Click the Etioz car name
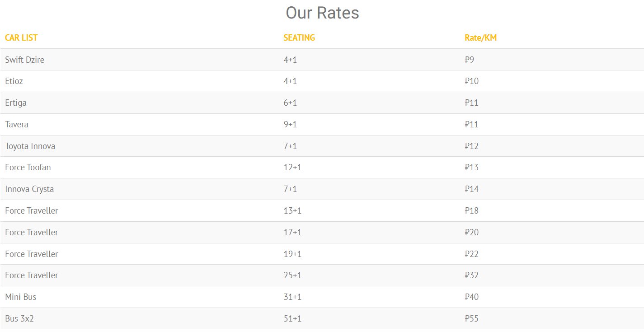The image size is (644, 336). [14, 81]
